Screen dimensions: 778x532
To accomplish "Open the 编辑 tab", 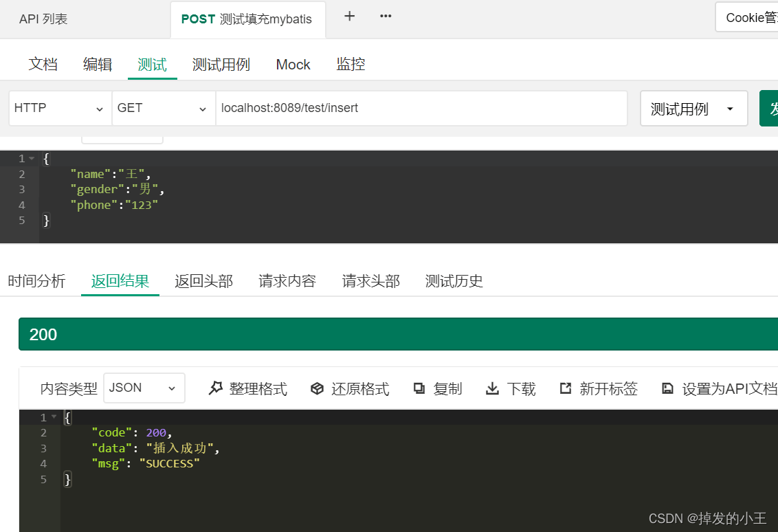I will [x=98, y=65].
